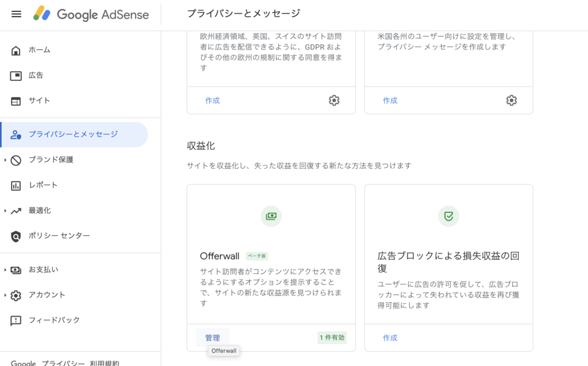Click the ブランド保護 block icon
This screenshot has height=366, width=588.
click(16, 160)
